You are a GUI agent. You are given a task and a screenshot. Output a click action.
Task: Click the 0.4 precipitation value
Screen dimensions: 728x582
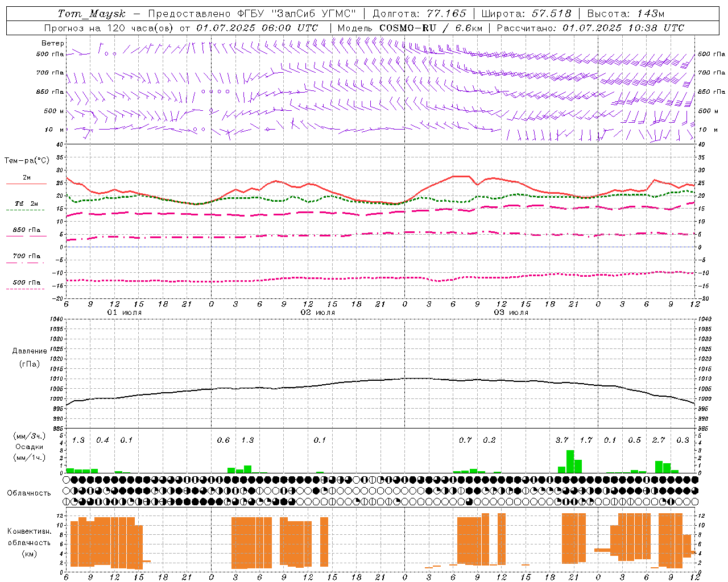pyautogui.click(x=102, y=440)
